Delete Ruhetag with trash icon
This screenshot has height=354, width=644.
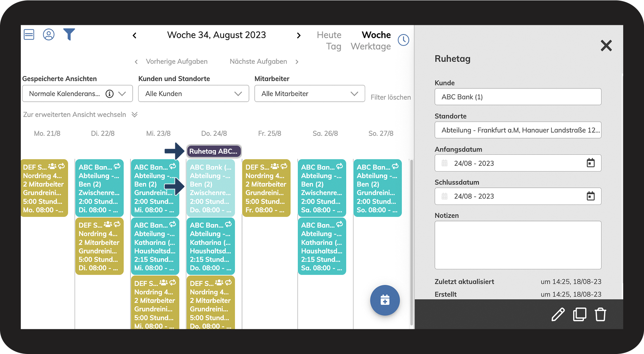click(x=600, y=314)
